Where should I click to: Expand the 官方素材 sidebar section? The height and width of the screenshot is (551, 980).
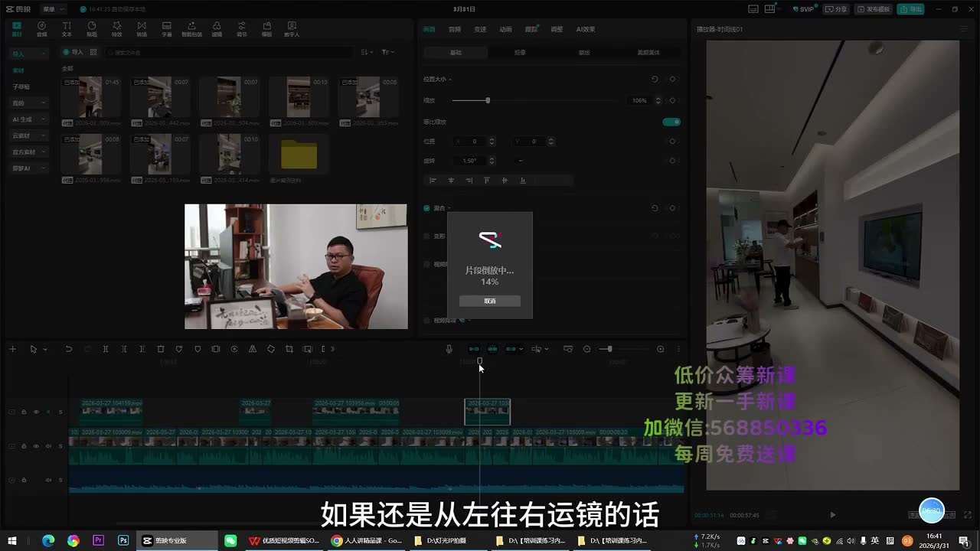click(29, 152)
